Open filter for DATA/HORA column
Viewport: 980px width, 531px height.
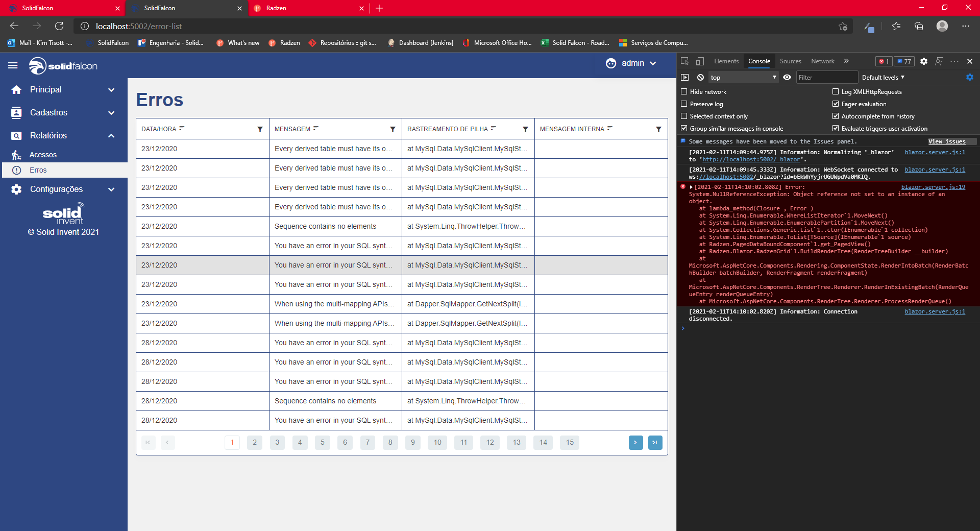pyautogui.click(x=260, y=129)
